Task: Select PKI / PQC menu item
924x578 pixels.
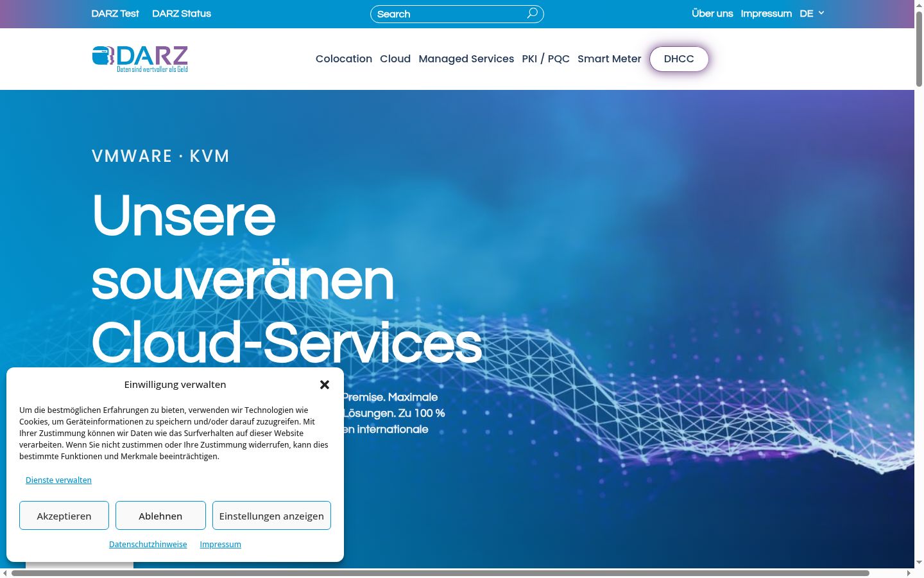Action: coord(546,58)
